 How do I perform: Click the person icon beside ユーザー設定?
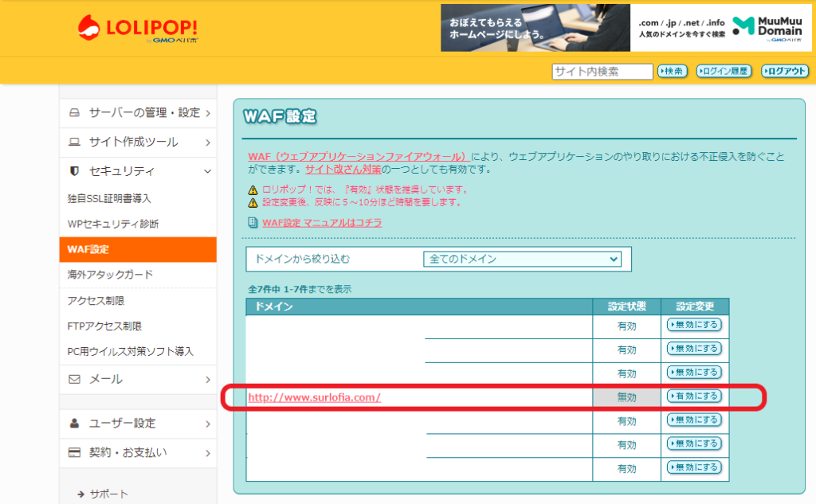pyautogui.click(x=75, y=423)
